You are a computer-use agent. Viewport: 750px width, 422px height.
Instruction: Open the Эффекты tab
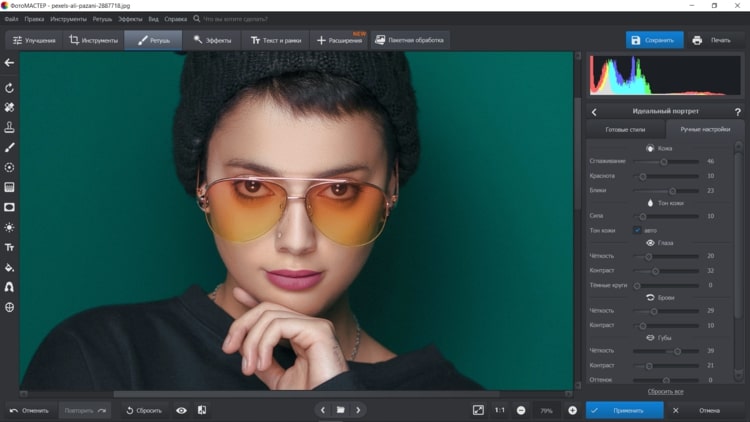point(213,40)
